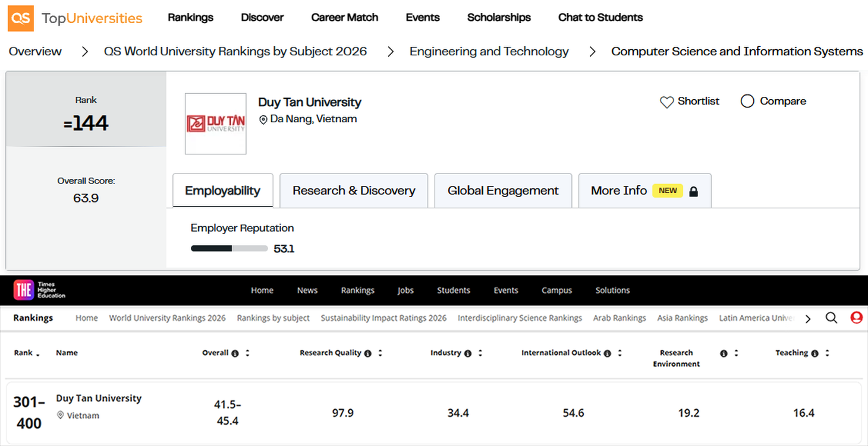
Task: Click the Times Higher Education logo
Action: click(39, 290)
